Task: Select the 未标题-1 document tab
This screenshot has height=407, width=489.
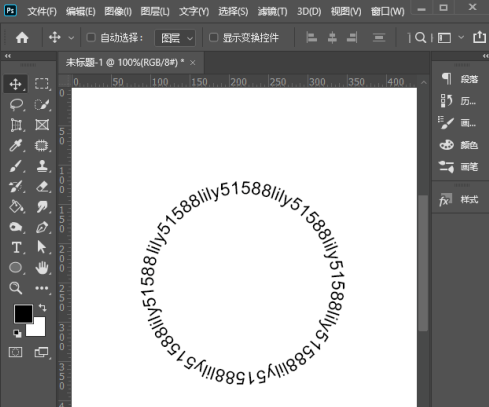Action: (x=125, y=62)
